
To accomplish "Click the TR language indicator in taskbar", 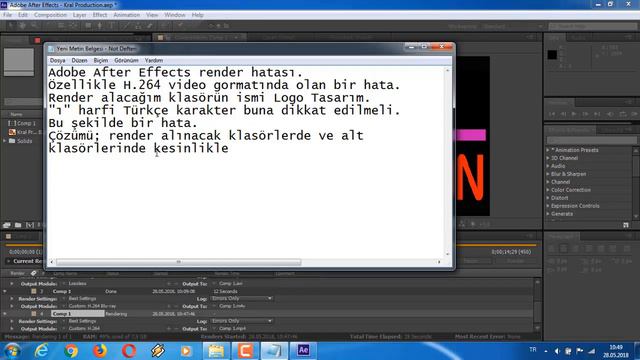I will [x=533, y=350].
